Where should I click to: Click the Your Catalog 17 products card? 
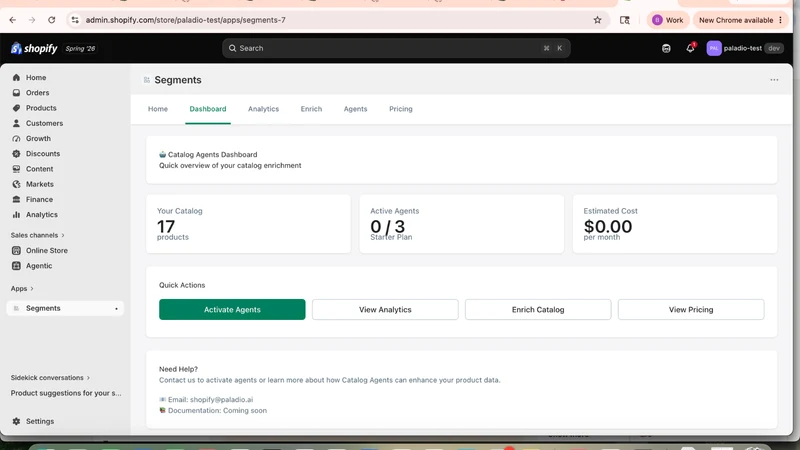pos(248,224)
